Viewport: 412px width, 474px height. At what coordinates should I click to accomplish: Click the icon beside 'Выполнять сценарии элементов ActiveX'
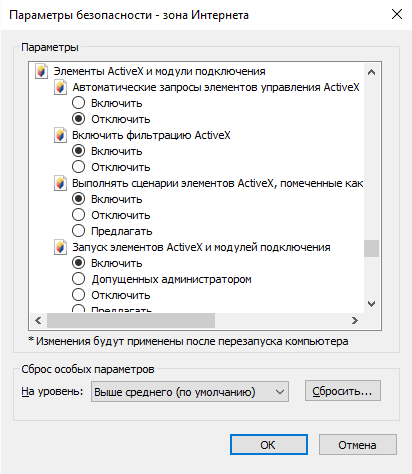60,183
